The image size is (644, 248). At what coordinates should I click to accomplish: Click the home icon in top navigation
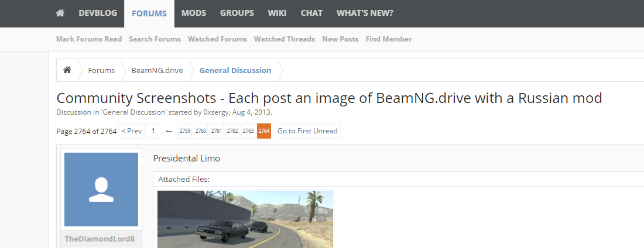60,13
